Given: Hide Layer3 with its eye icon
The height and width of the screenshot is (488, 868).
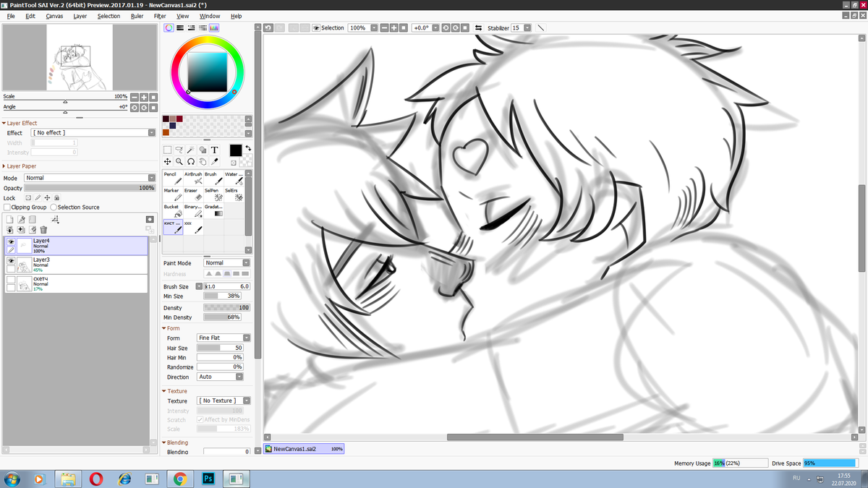Looking at the screenshot, I should 11,261.
